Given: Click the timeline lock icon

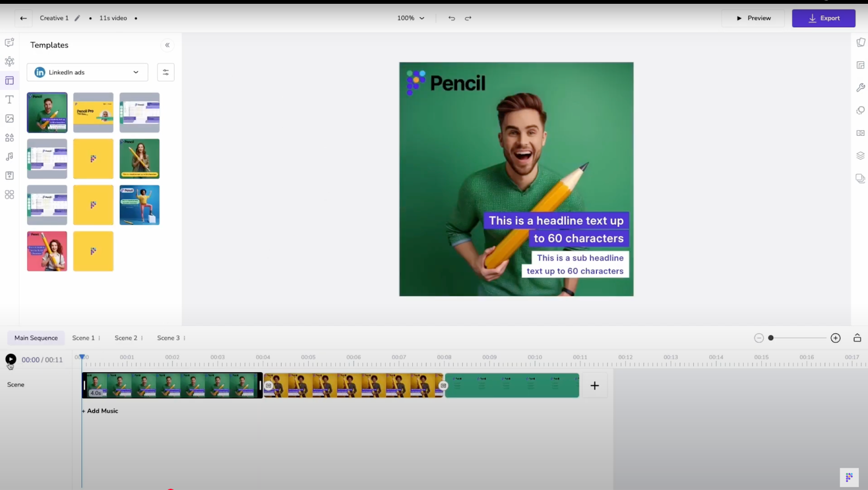Looking at the screenshot, I should [x=857, y=338].
